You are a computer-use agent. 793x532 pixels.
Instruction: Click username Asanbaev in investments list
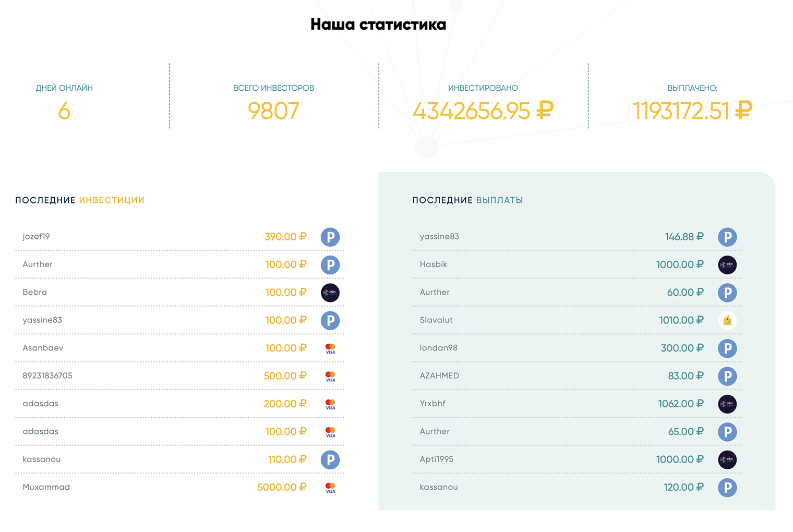pos(43,348)
